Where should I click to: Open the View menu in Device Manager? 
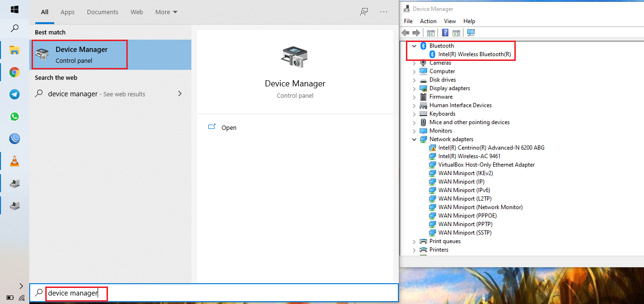click(x=450, y=21)
